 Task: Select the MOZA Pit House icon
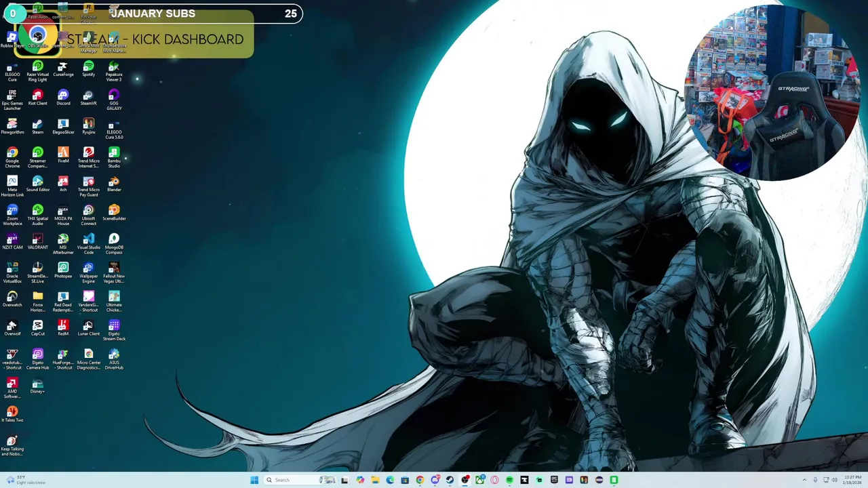pos(63,215)
